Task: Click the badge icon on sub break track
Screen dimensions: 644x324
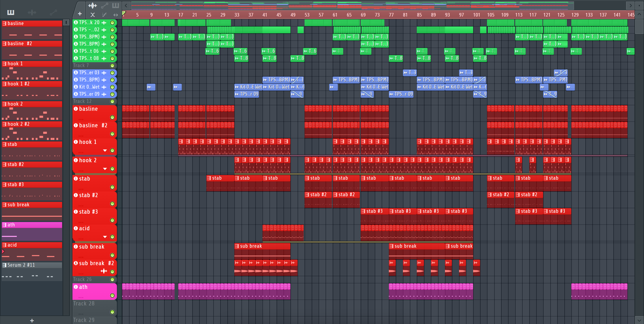Action: (76, 246)
